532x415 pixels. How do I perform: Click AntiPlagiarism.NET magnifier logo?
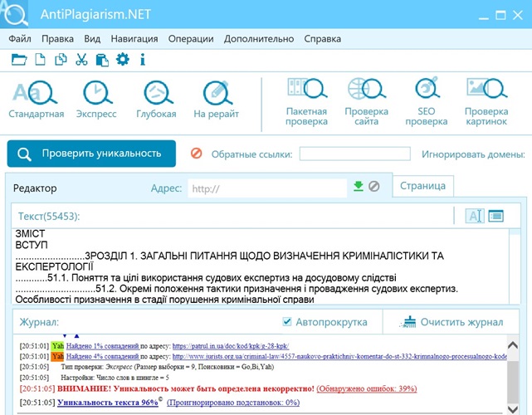(14, 14)
